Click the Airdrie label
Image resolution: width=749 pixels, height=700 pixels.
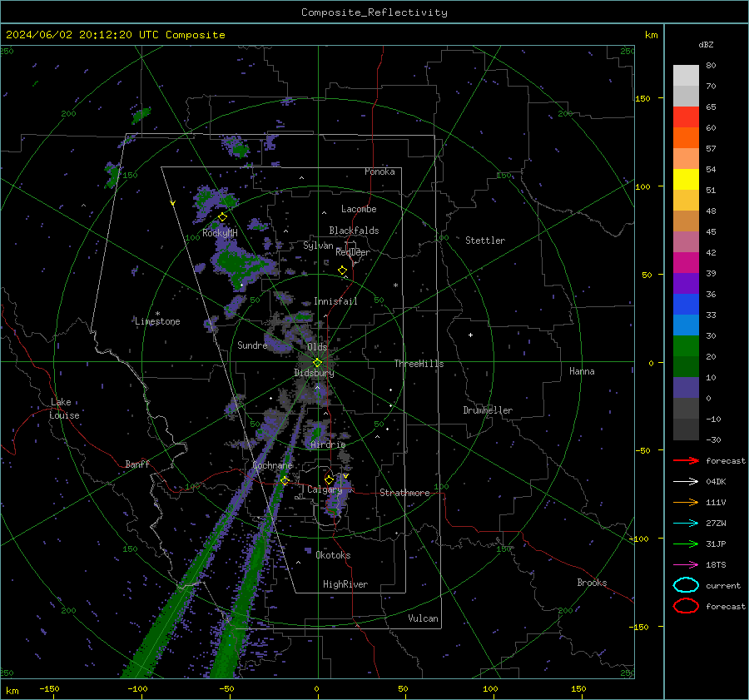click(x=328, y=444)
